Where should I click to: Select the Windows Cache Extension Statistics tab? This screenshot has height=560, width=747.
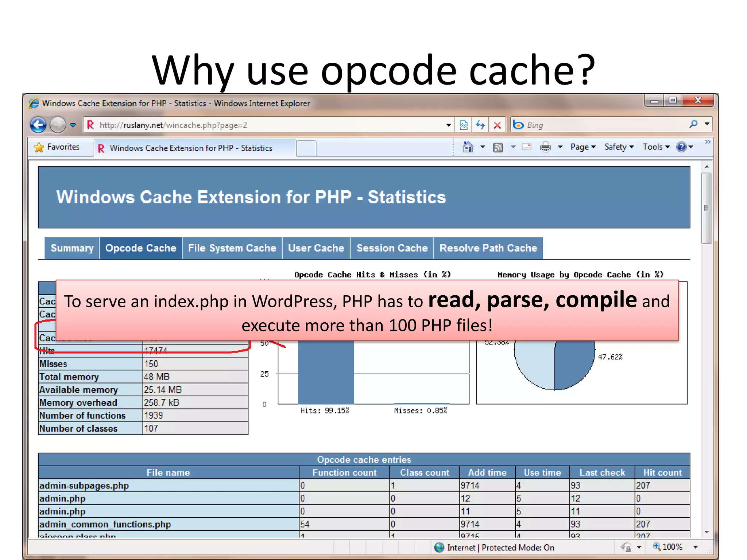click(x=195, y=148)
